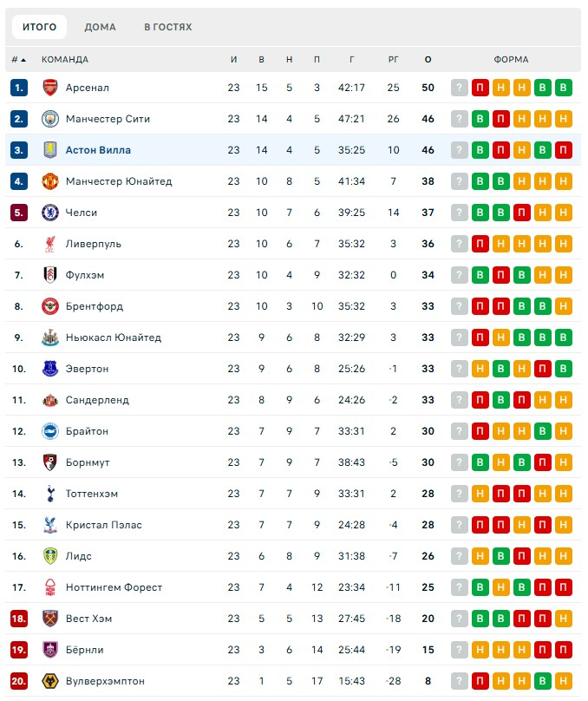Switch to the В ГОСТЯХ tab

(168, 27)
